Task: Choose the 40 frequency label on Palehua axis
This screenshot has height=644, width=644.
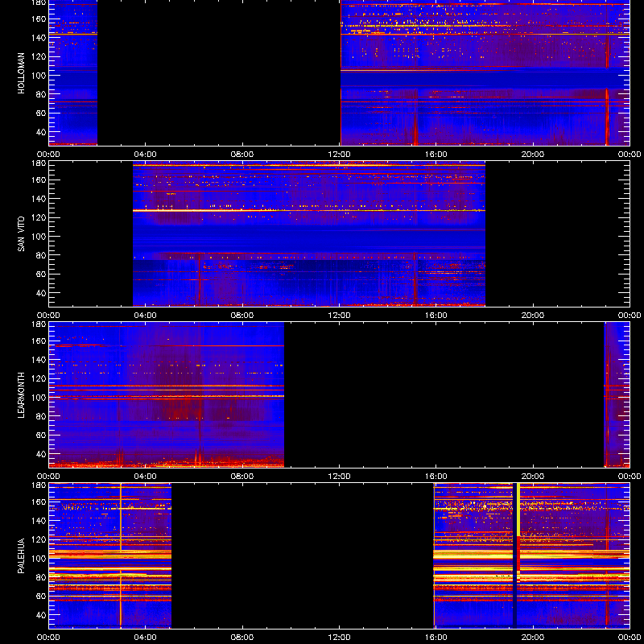Action: (41, 615)
